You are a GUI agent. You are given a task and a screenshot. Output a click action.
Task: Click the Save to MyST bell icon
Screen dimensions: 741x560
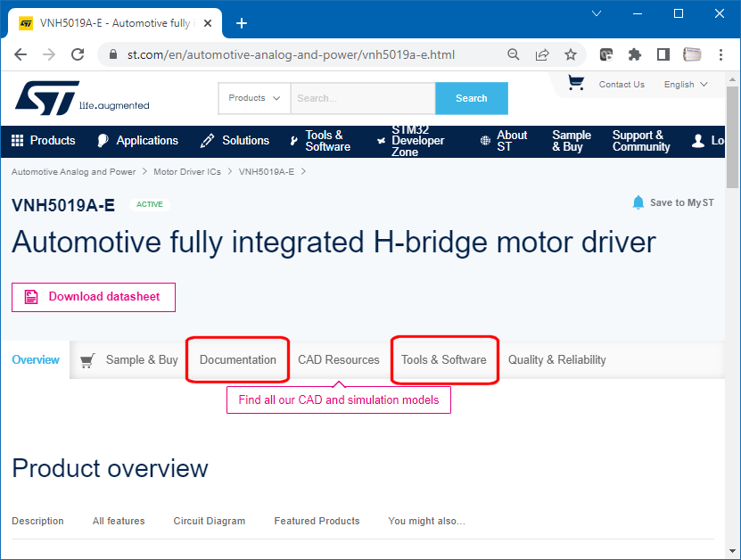pyautogui.click(x=638, y=202)
